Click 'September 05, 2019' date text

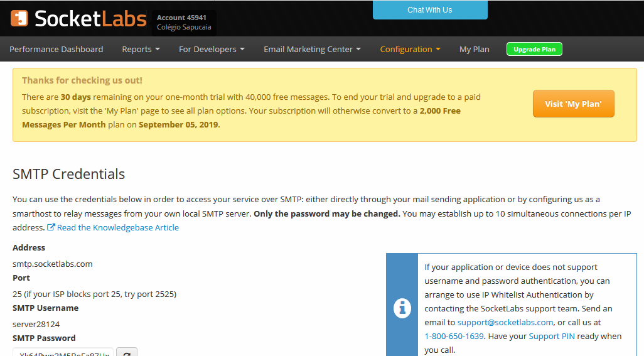178,125
